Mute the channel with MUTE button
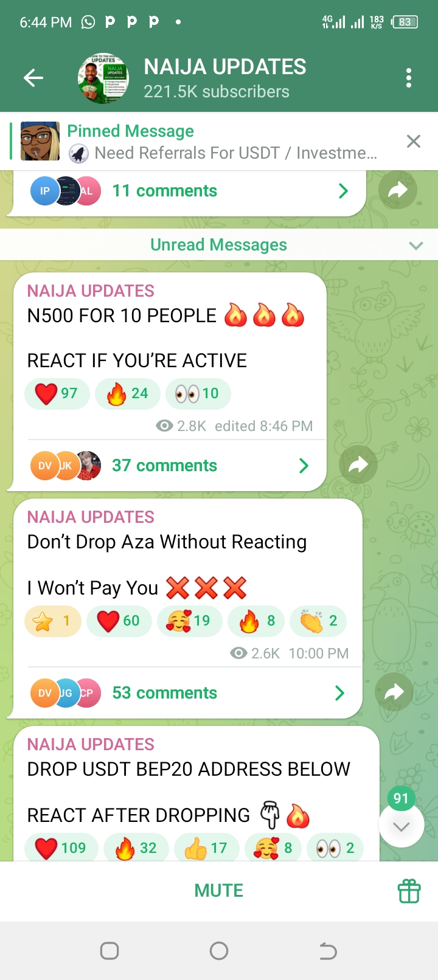 (x=219, y=891)
